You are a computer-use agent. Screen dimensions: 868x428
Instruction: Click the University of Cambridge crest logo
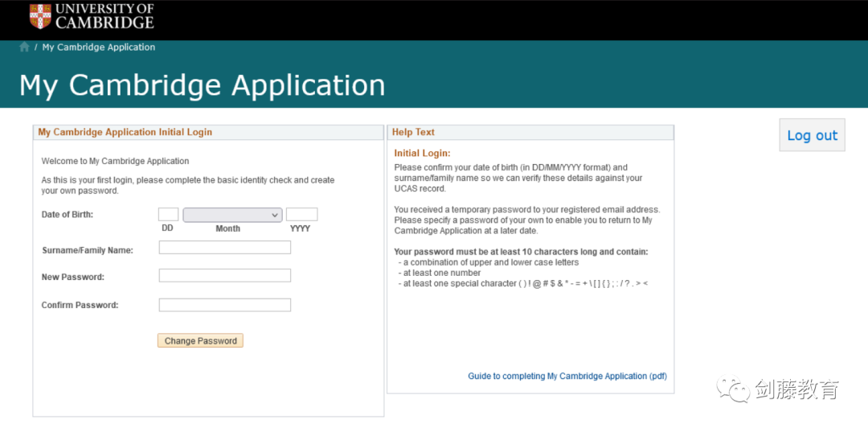point(40,16)
